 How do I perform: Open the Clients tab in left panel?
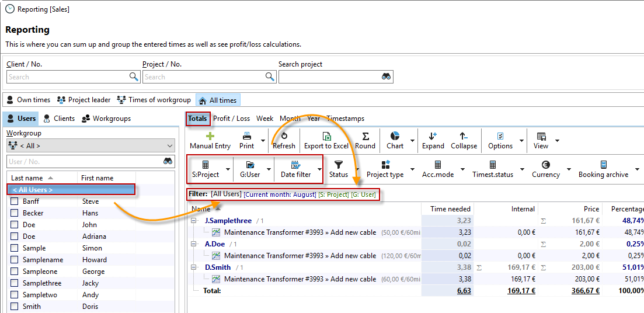click(59, 119)
